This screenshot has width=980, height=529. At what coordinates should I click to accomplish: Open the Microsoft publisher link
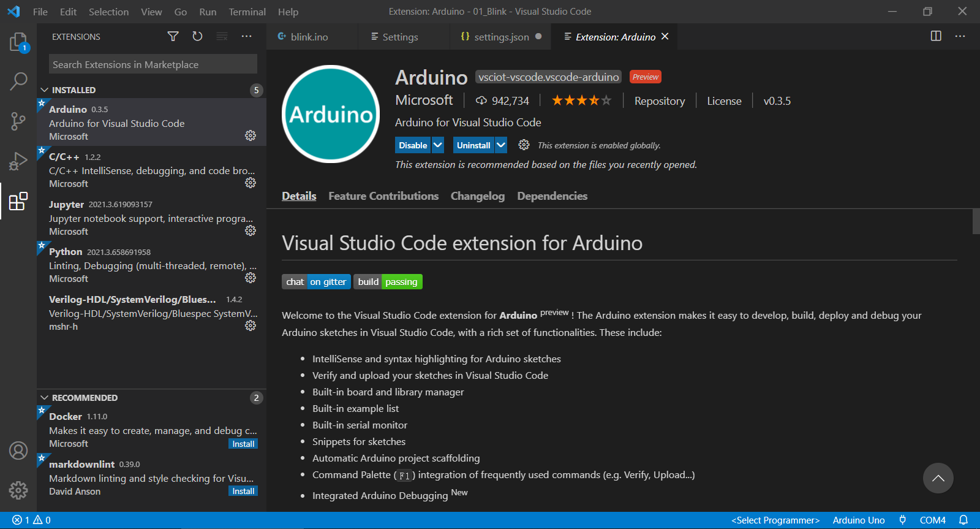424,100
